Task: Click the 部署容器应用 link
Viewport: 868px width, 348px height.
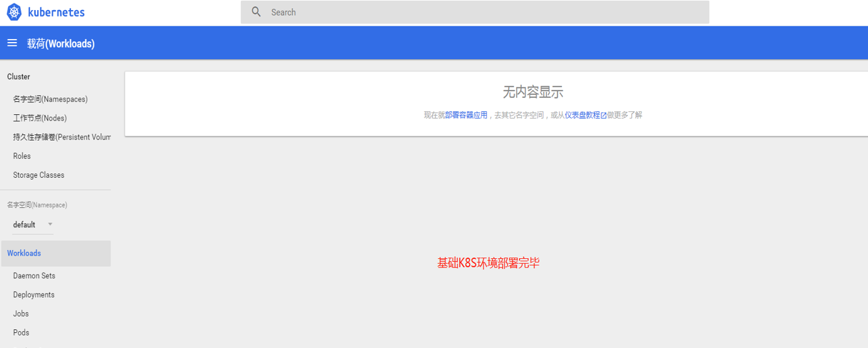Action: [x=466, y=115]
